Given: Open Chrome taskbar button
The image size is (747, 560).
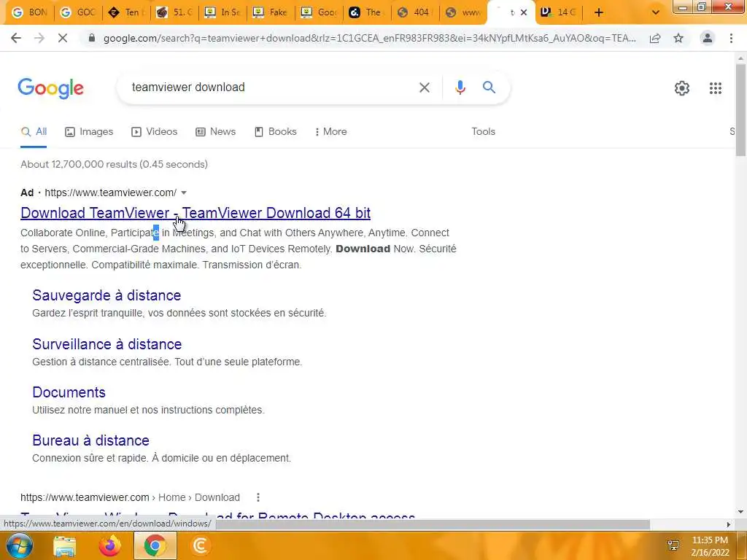Looking at the screenshot, I should [x=155, y=545].
